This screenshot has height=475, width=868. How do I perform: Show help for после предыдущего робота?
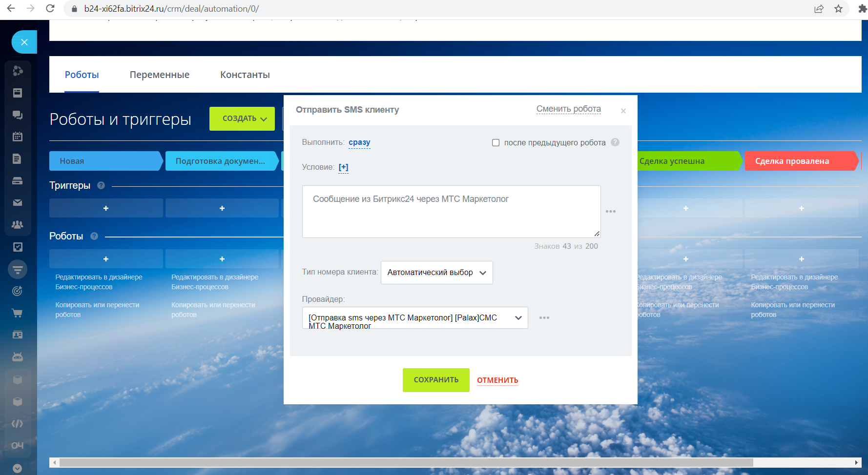[x=615, y=142]
